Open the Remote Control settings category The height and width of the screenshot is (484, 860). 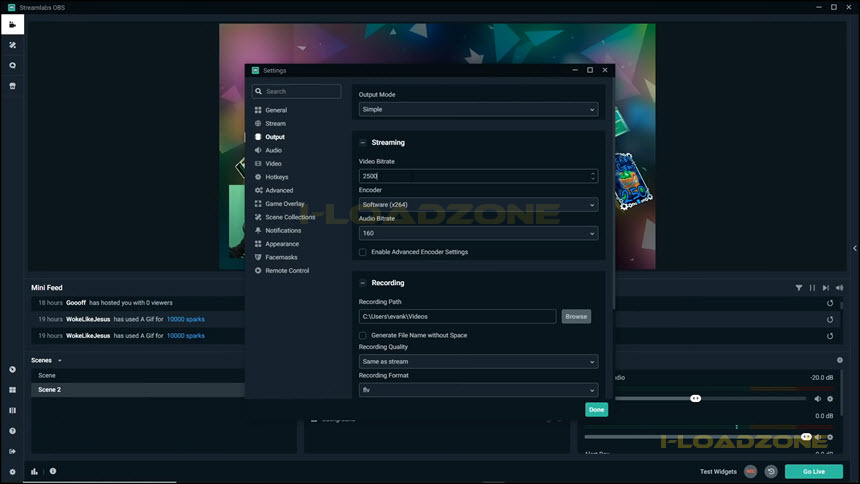[x=287, y=271]
